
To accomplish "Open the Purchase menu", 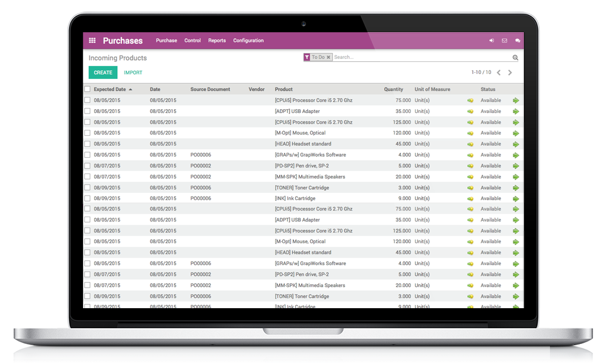I will pyautogui.click(x=166, y=41).
